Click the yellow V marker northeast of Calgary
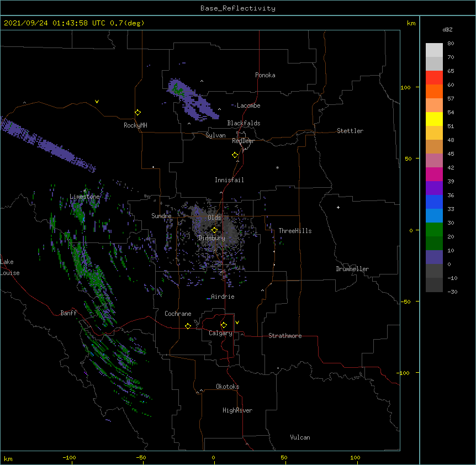The image size is (476, 465). (x=237, y=323)
